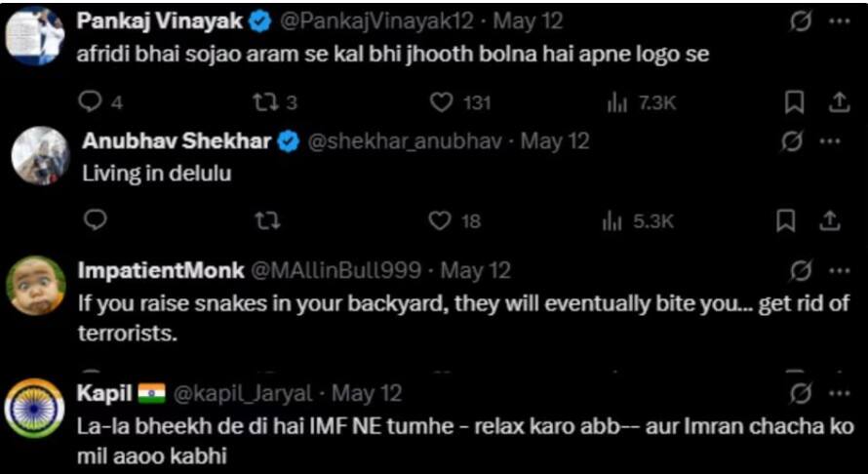Image resolution: width=868 pixels, height=474 pixels.
Task: Bookmark Anubhav Shekhar's tweet
Action: pos(786,221)
